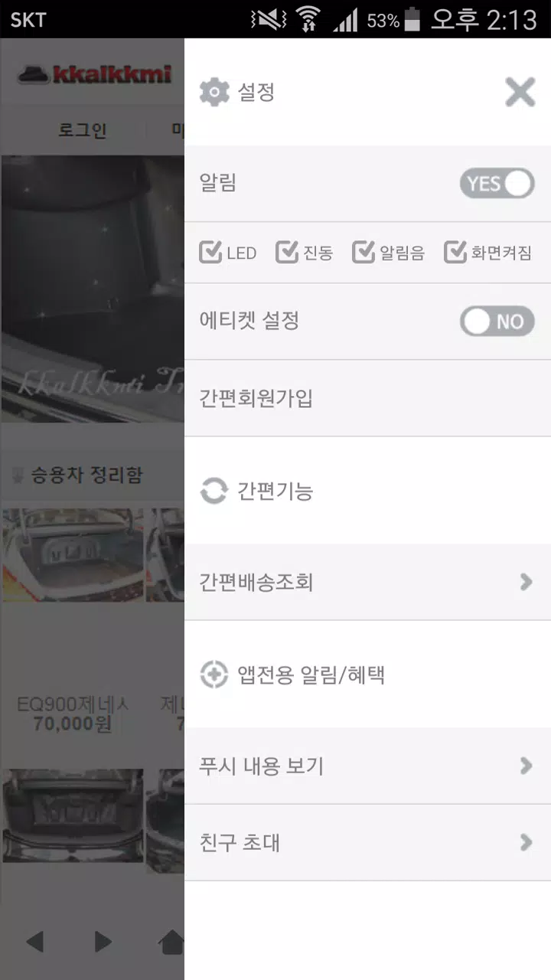Enable the 에티켓 설정 toggle
This screenshot has height=980, width=551.
497,322
